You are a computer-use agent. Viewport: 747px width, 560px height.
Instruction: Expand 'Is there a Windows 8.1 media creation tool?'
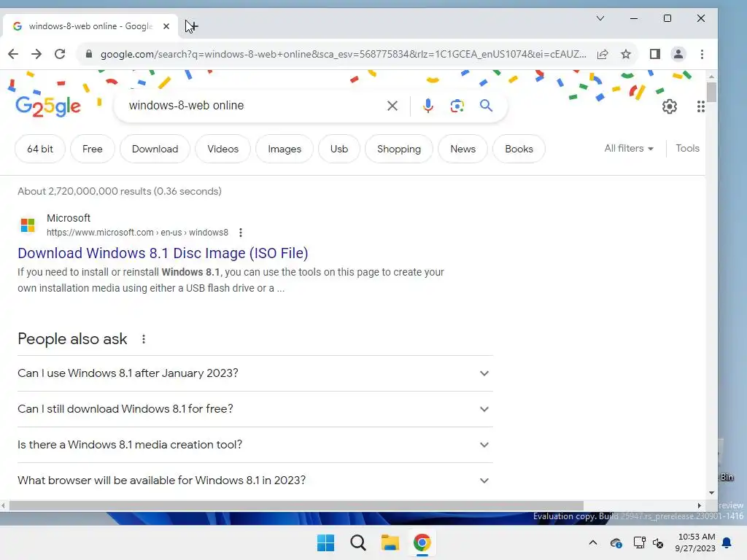click(255, 445)
